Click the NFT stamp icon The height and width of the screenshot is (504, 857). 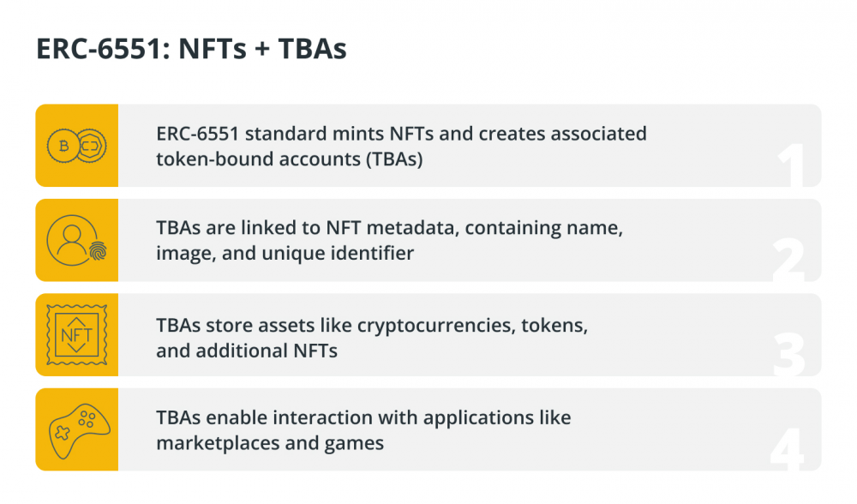[77, 334]
